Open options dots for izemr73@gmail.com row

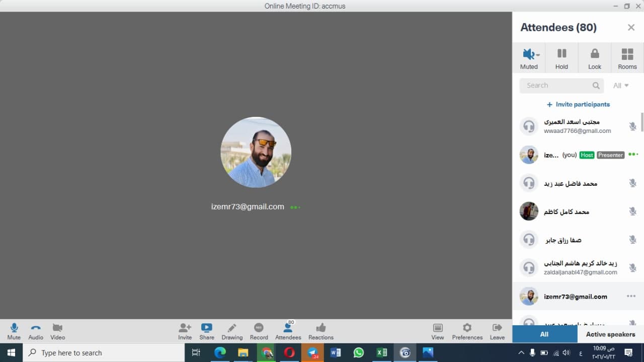(631, 296)
